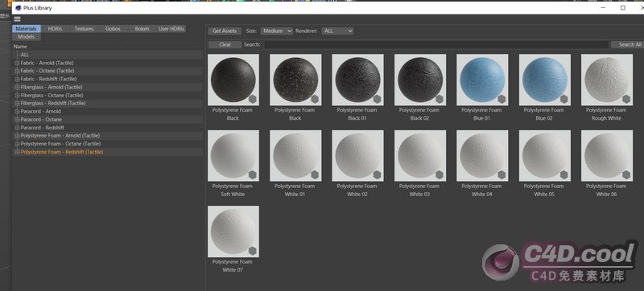Image resolution: width=644 pixels, height=291 pixels.
Task: Click the Plus Library app icon in title bar
Action: point(18,8)
